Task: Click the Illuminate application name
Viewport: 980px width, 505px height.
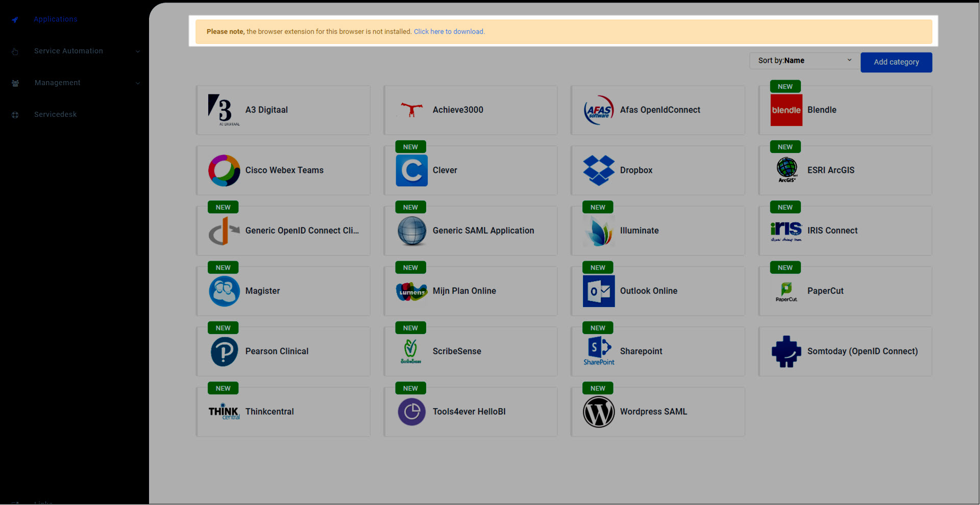Action: pos(639,231)
